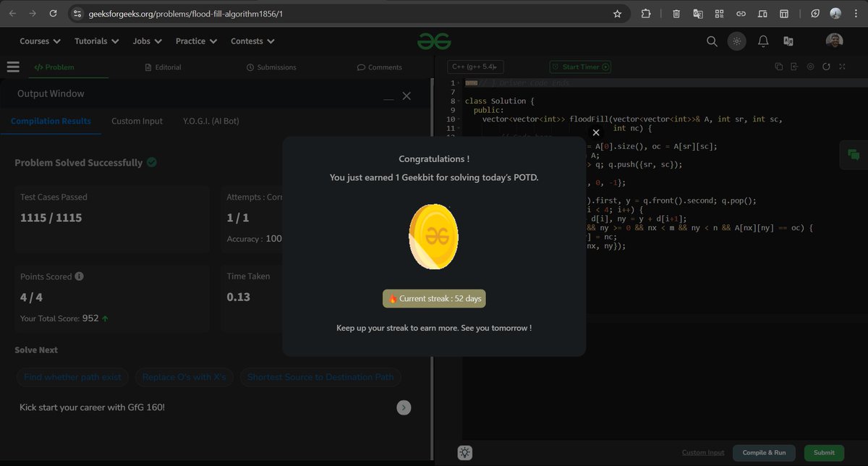Viewport: 868px width, 466px height.
Task: Open the Chrome profile avatar
Action: (x=835, y=13)
